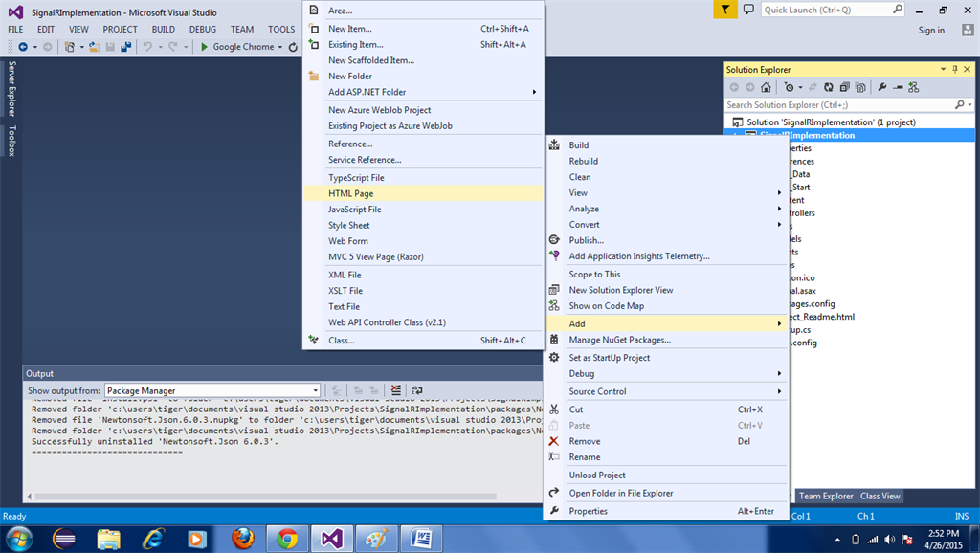The width and height of the screenshot is (980, 553).
Task: Launch Google Chrome from the taskbar
Action: (x=287, y=539)
